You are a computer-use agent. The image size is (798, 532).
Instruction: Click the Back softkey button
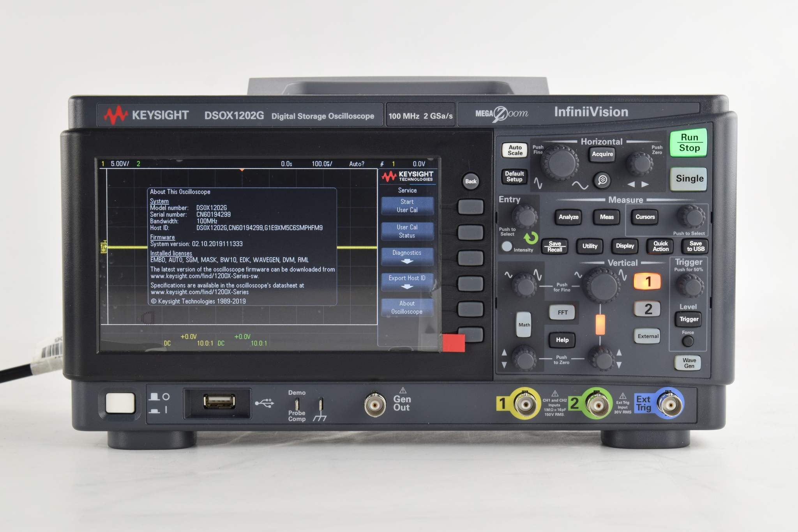pos(471,181)
